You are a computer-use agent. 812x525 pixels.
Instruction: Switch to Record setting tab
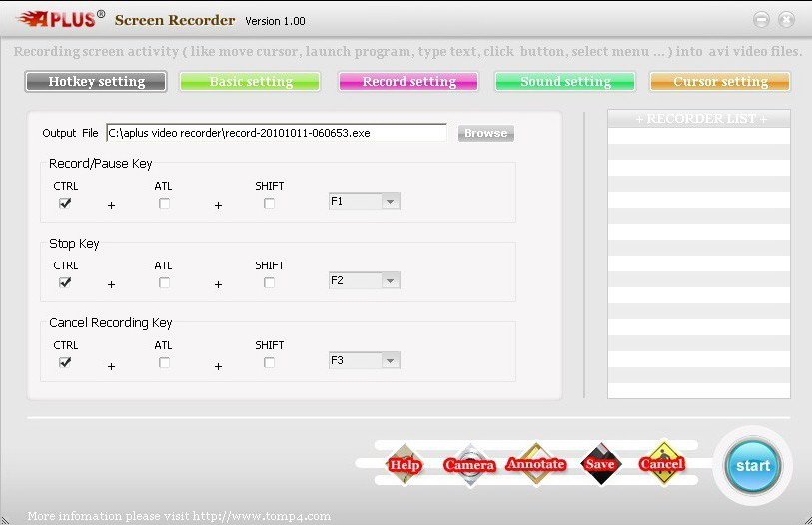pyautogui.click(x=408, y=81)
